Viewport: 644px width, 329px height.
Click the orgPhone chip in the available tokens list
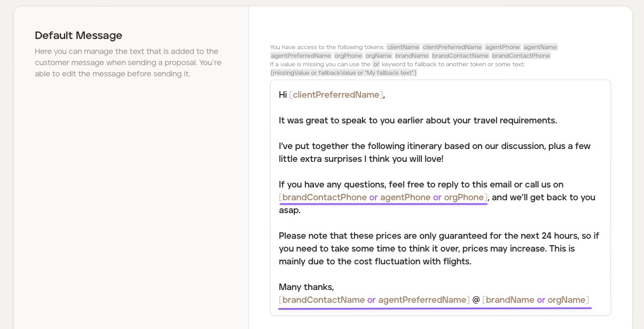(348, 56)
